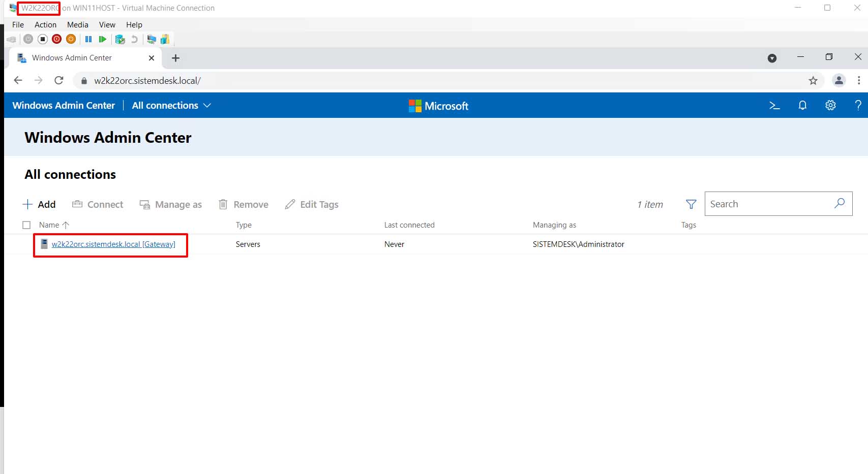This screenshot has width=868, height=474.
Task: View site security lock info
Action: coord(84,81)
